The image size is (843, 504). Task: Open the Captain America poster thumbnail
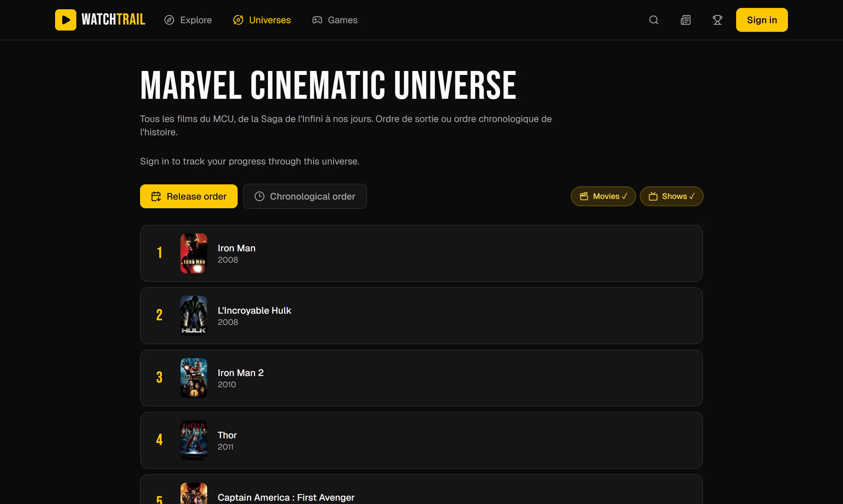pos(194,493)
